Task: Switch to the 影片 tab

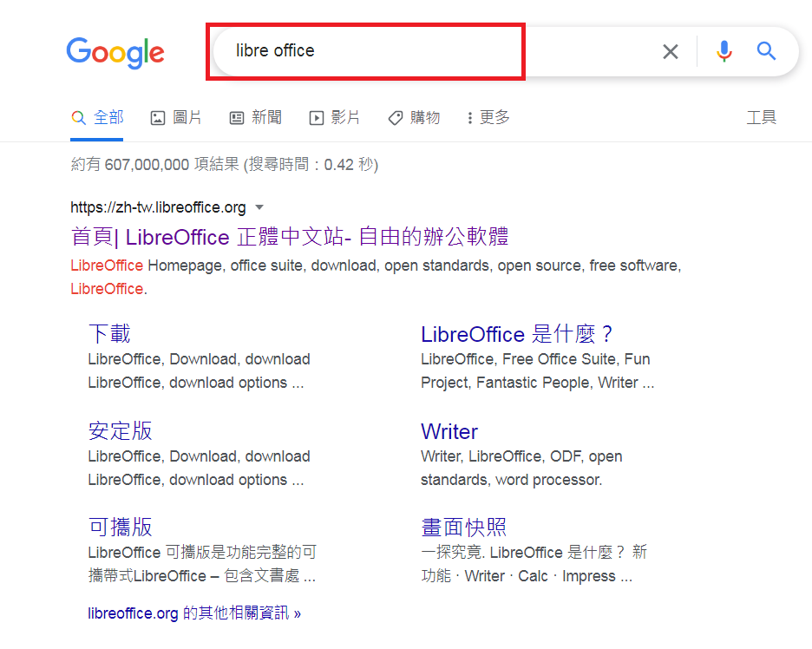Action: 335,118
